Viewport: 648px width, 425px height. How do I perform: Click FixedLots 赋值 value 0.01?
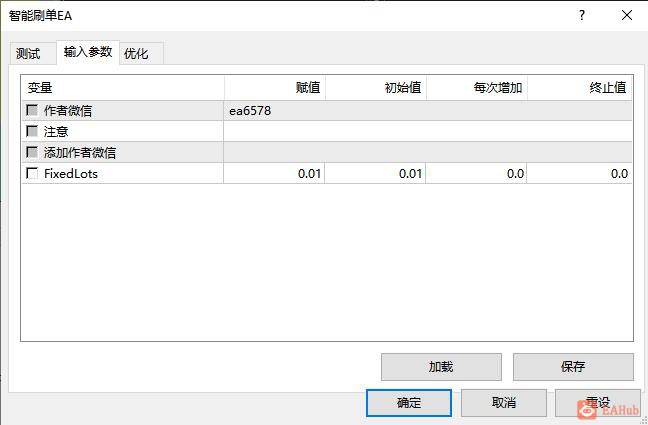tap(274, 173)
